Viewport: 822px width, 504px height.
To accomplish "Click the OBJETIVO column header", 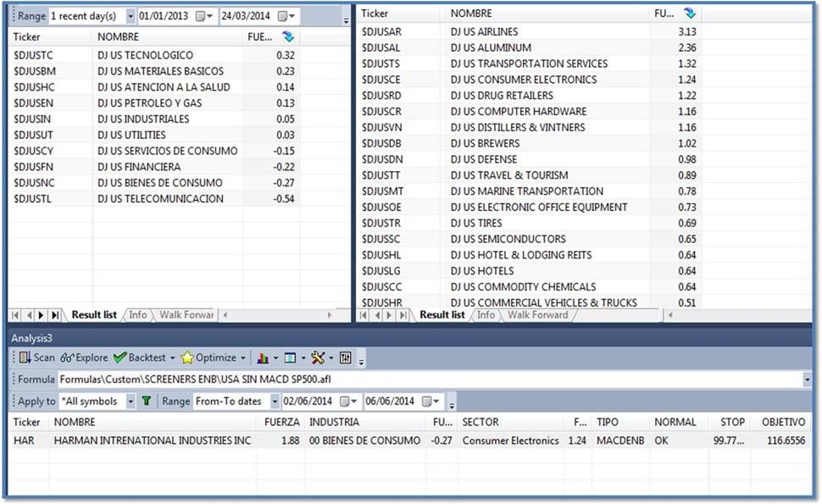I will click(x=780, y=423).
